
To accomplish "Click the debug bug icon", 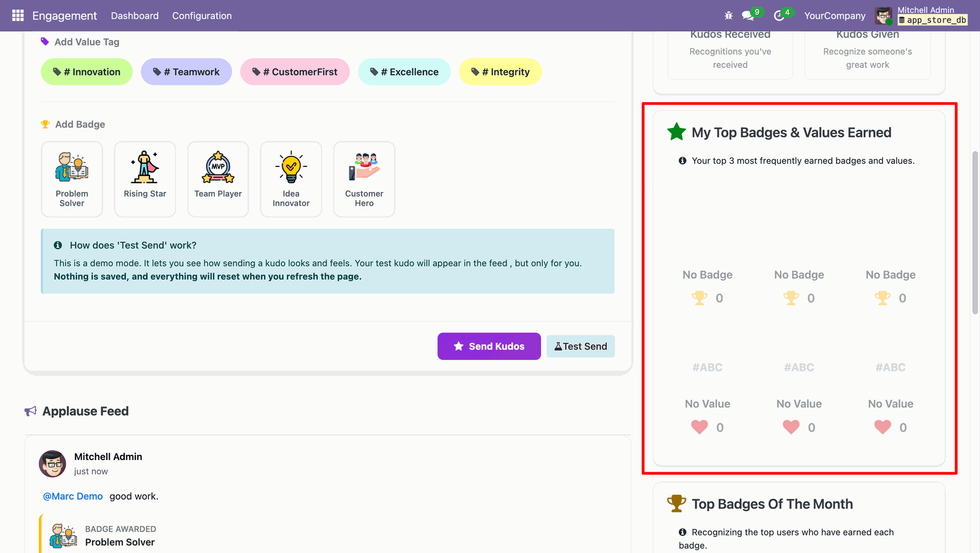I will pyautogui.click(x=728, y=16).
